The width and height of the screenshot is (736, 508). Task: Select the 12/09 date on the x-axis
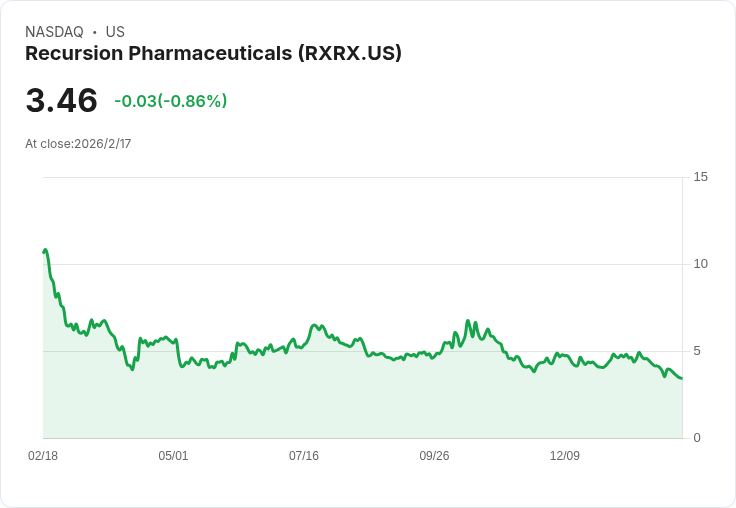click(565, 456)
